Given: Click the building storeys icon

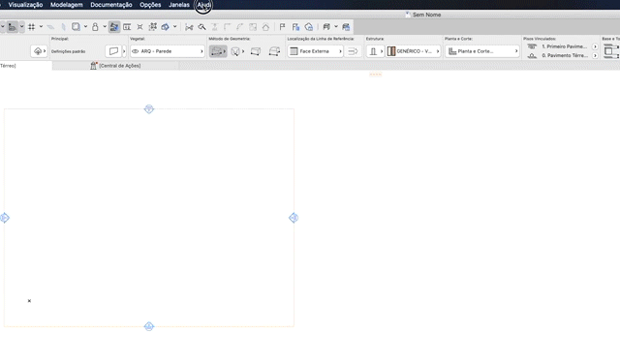Looking at the screenshot, I should (x=326, y=27).
